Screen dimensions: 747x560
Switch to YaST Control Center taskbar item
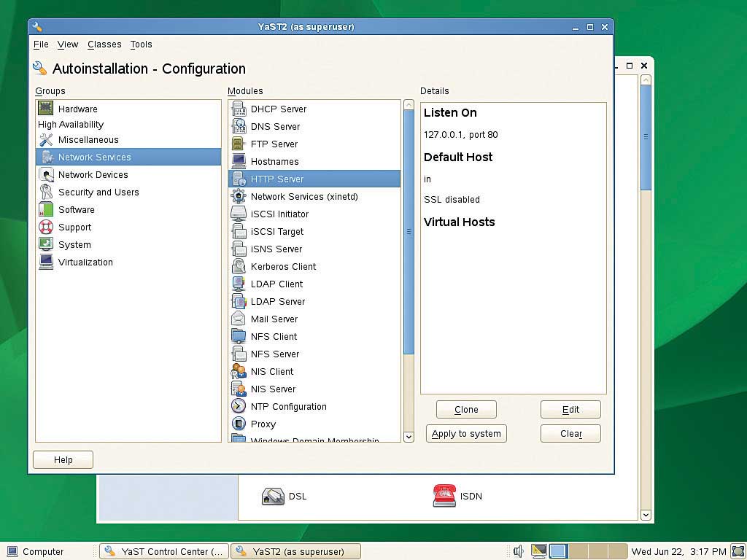[164, 551]
